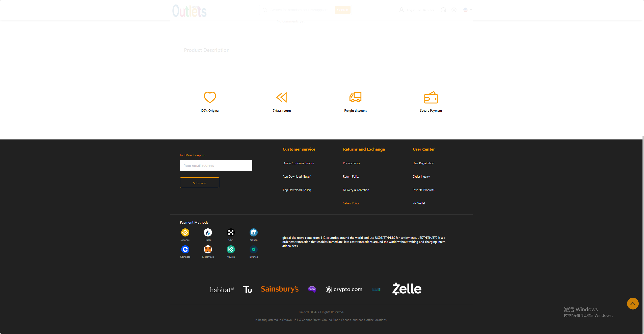This screenshot has height=334, width=644.
Task: Click the Online Customer Service link
Action: tap(298, 163)
